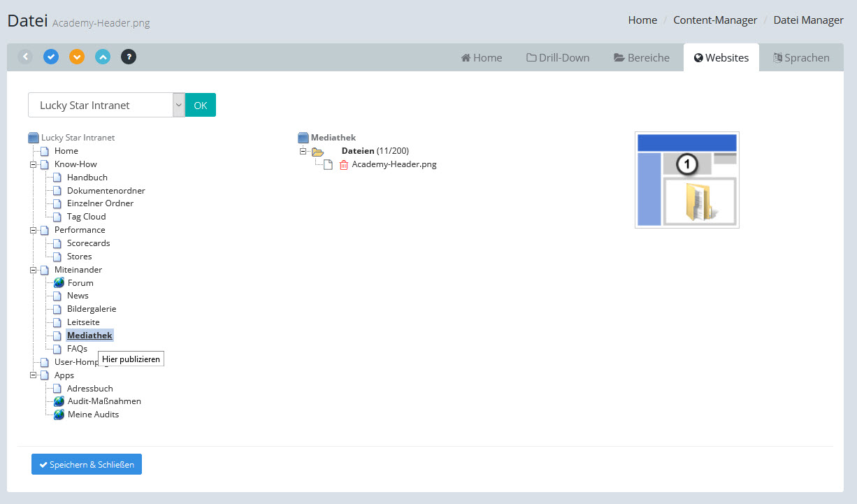857x504 pixels.
Task: Click the Audit-Maßnahmen globe icon
Action: tap(59, 401)
